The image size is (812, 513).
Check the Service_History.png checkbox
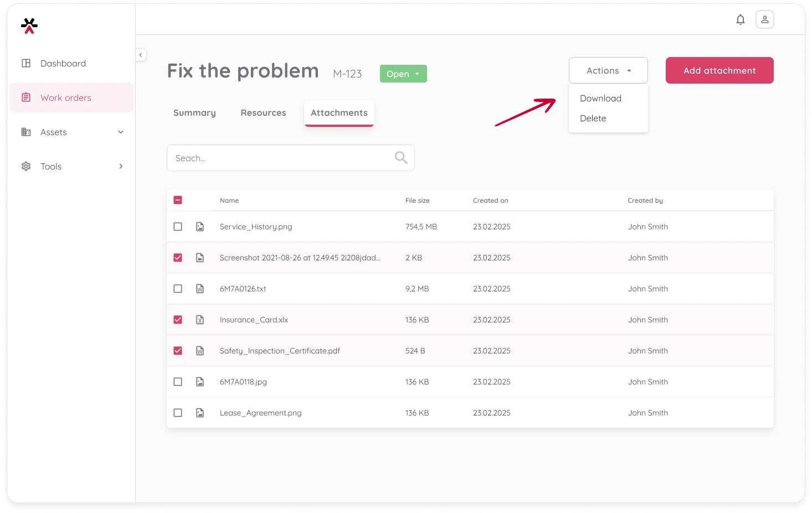click(x=178, y=227)
